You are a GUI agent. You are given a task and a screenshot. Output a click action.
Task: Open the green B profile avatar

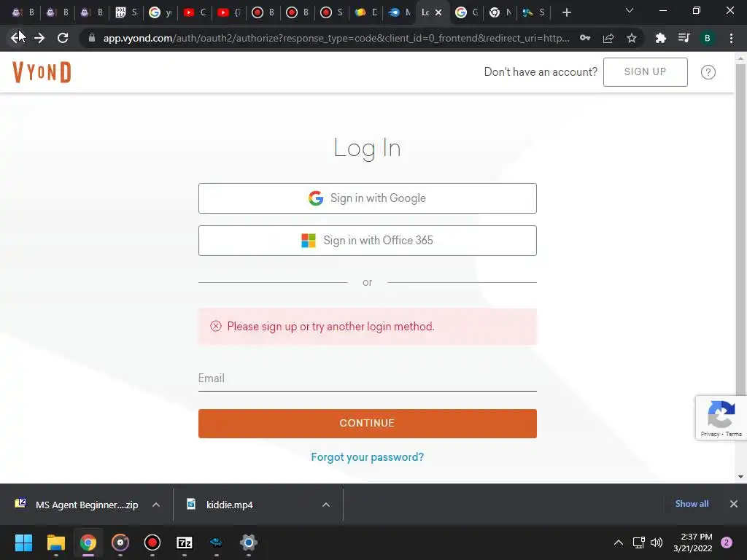708,38
